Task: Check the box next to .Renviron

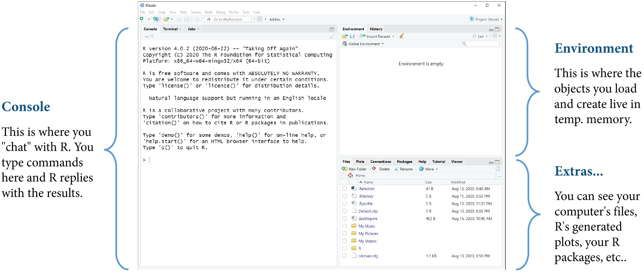Action: coord(344,189)
